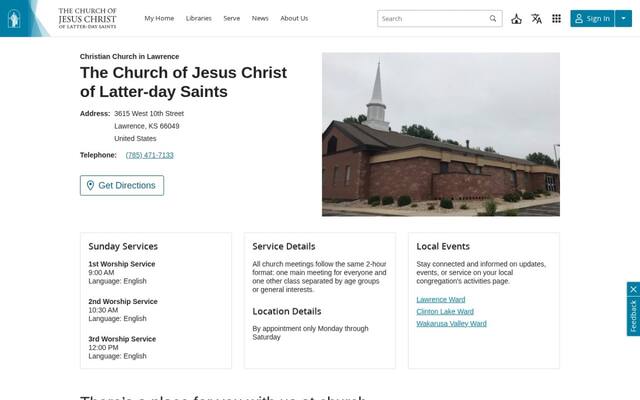The image size is (640, 400).
Task: Select 'By appointment only Monday through Saturday' text
Action: 310,333
